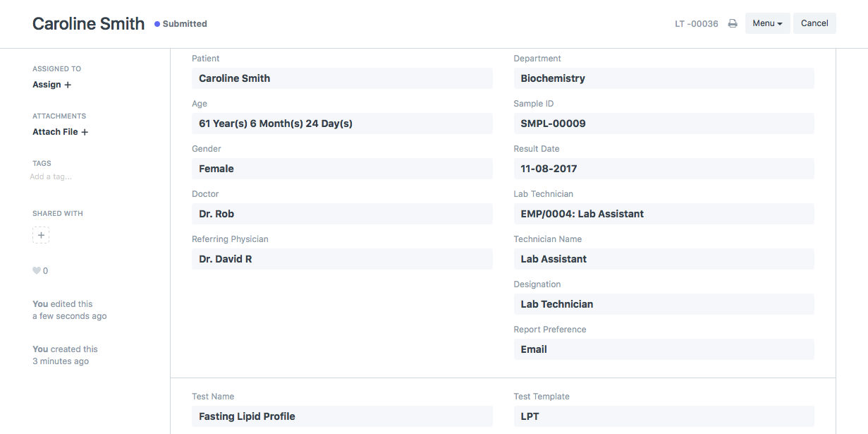
Task: Click the plus box under Shared With
Action: click(41, 235)
